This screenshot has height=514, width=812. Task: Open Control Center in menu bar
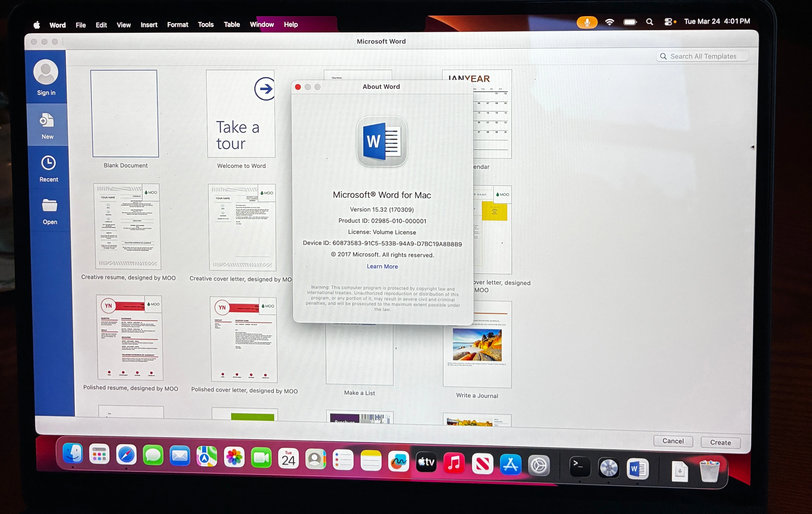point(668,22)
